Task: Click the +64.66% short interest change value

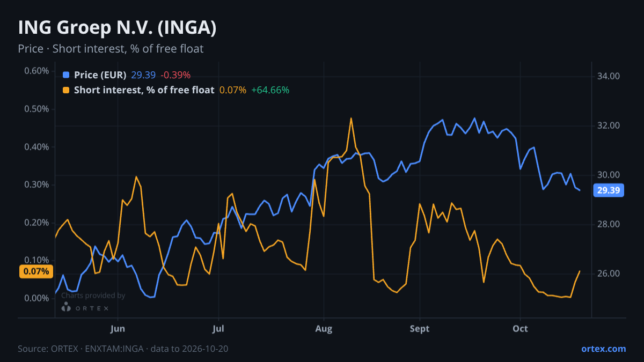Action: coord(270,90)
